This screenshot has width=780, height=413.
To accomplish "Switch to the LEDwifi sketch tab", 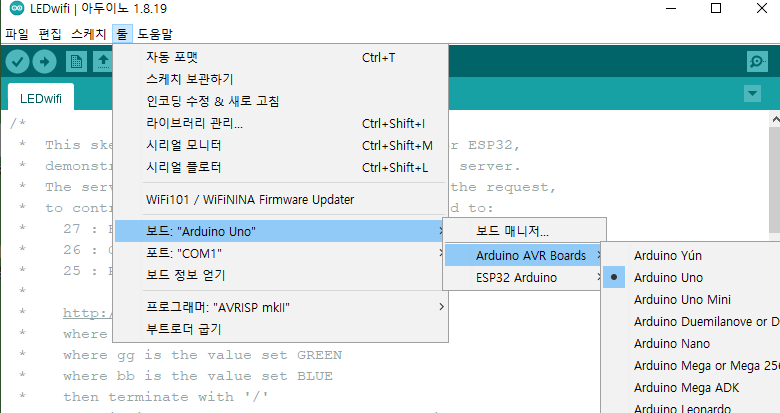I will click(41, 98).
